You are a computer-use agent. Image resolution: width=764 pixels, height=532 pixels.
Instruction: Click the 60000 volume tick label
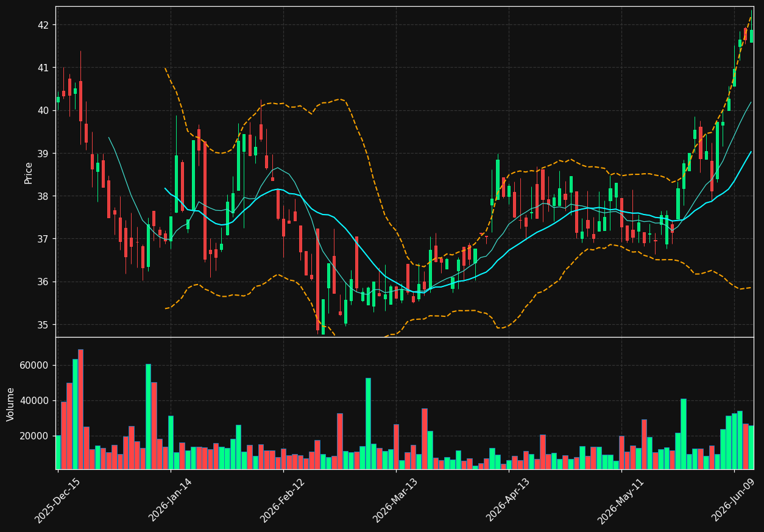coord(35,366)
